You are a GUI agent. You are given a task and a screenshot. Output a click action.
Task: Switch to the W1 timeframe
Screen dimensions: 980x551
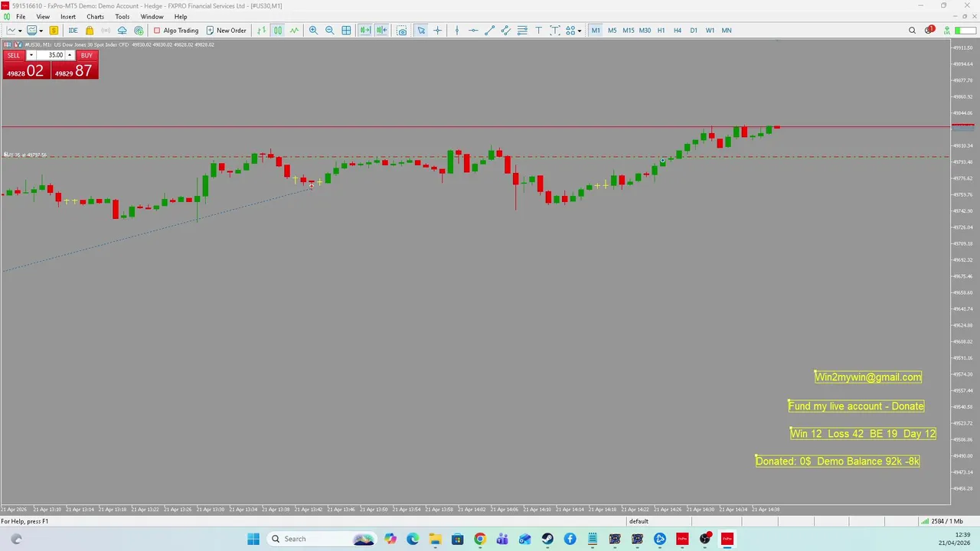(710, 31)
